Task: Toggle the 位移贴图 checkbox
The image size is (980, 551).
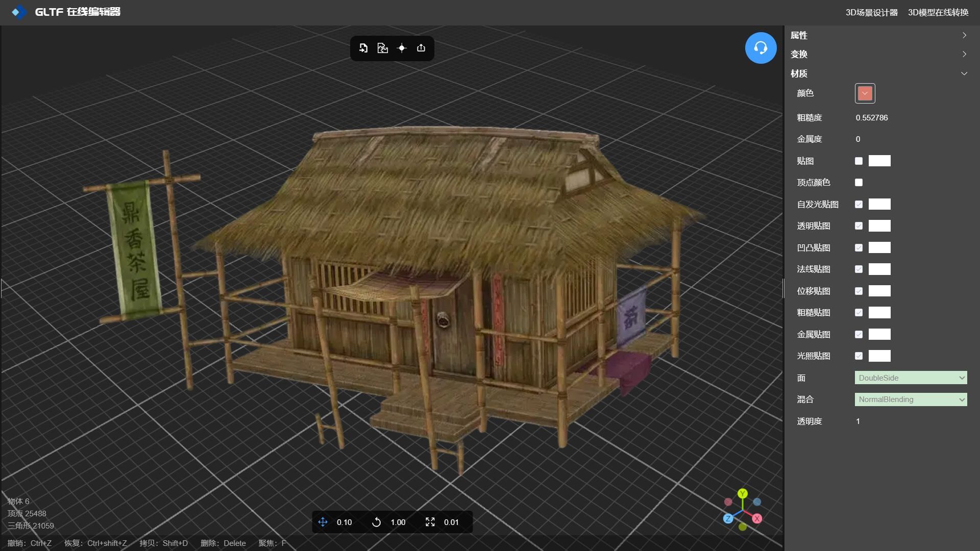Action: (859, 291)
